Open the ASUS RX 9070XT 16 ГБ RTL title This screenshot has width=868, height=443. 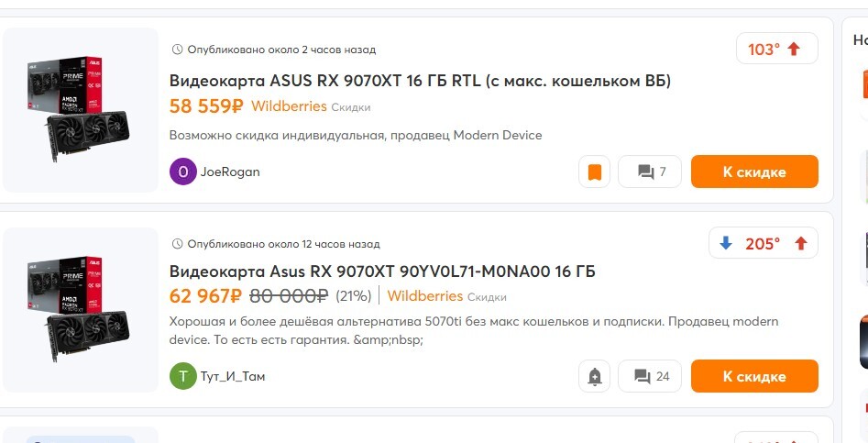(420, 81)
